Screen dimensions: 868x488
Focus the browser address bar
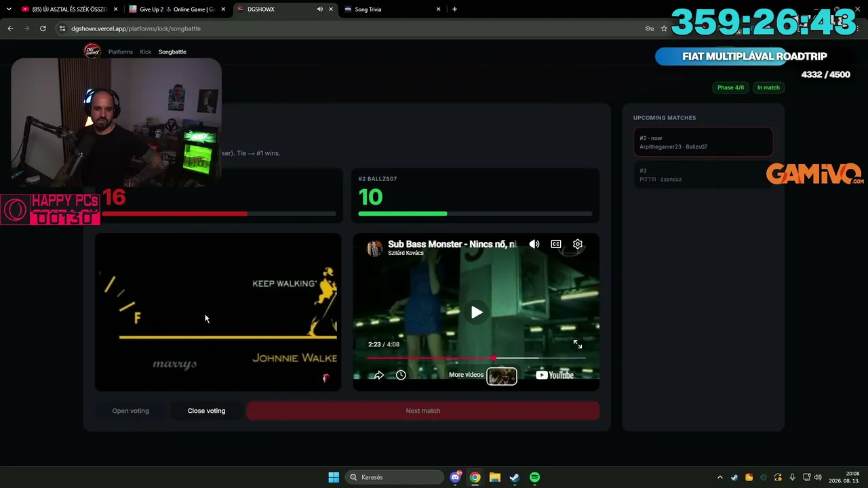[x=353, y=28]
